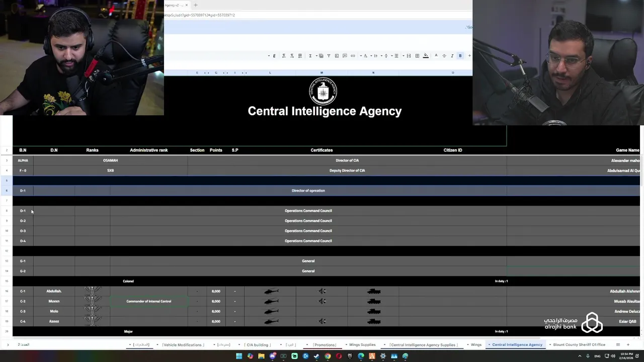The height and width of the screenshot is (362, 644).
Task: Open the input tools Arabic letter icon
Action: pos(274,56)
